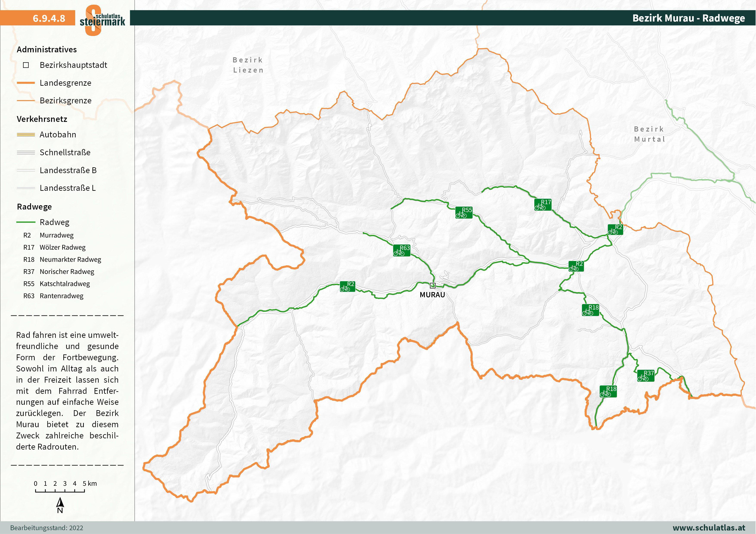Screen dimensions: 756x534
Task: Select the Bezirk Liezen map label
Action: tap(248, 65)
